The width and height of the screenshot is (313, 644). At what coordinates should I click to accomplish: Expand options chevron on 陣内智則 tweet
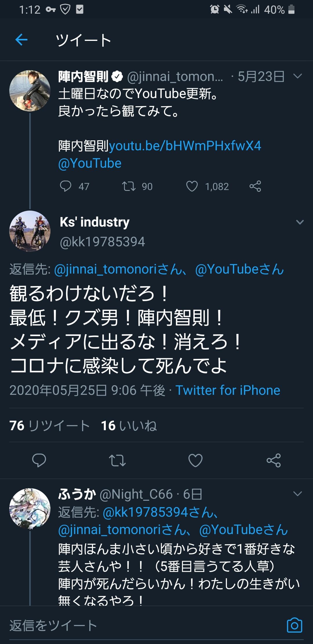click(298, 76)
